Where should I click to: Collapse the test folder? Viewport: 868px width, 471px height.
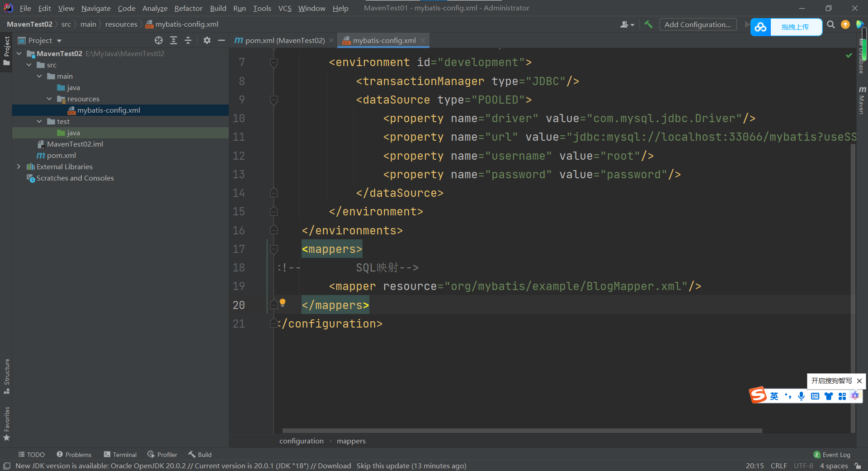(x=39, y=121)
